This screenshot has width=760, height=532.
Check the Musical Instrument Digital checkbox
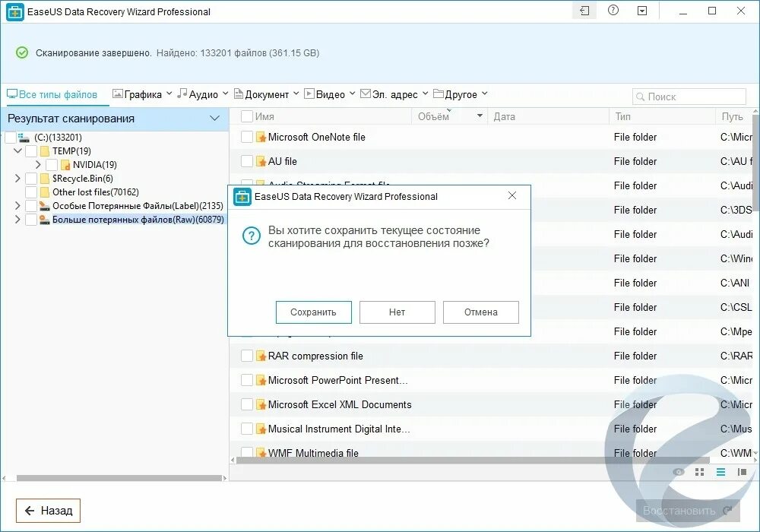pyautogui.click(x=247, y=429)
